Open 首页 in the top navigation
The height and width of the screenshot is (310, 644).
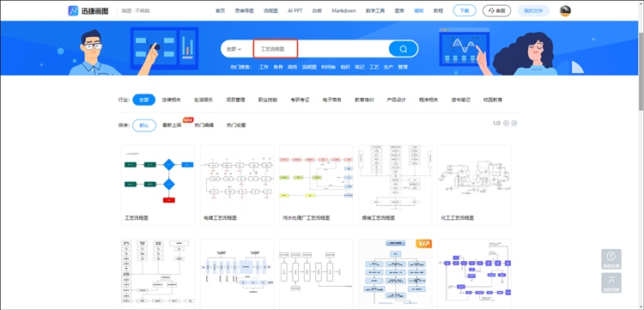(220, 10)
